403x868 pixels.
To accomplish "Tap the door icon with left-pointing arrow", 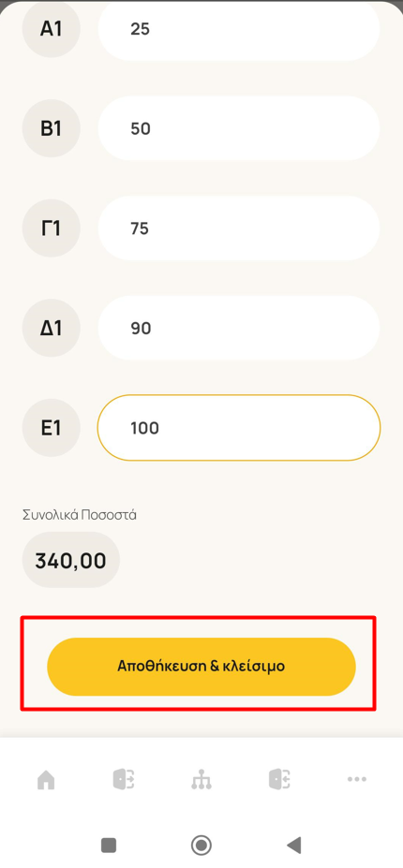I will pos(280,779).
